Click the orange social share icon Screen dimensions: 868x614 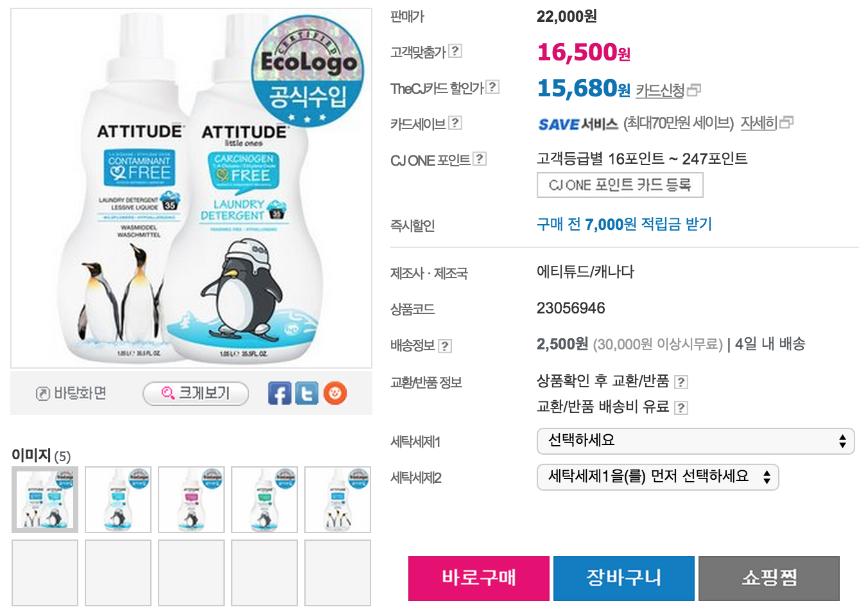click(335, 393)
